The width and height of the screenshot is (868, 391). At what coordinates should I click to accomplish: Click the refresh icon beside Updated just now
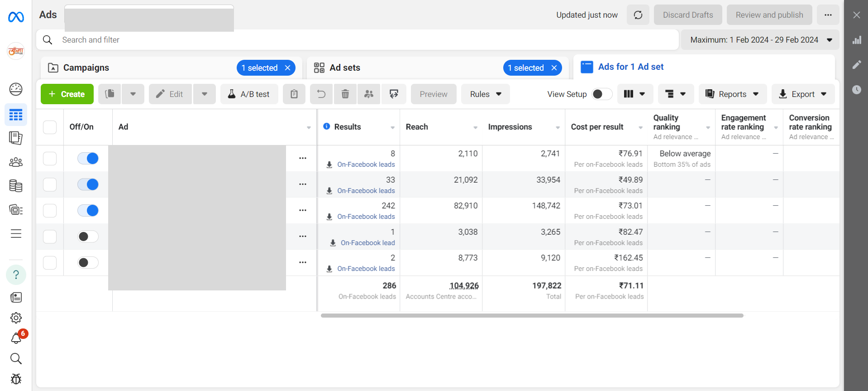pos(638,15)
